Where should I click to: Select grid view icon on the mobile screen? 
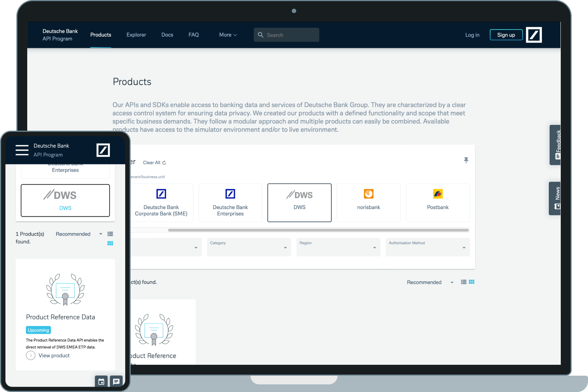point(110,243)
